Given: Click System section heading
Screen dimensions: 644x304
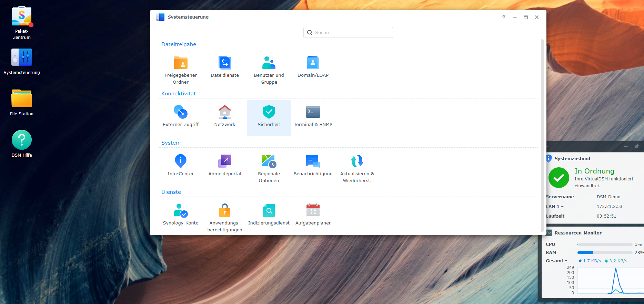Looking at the screenshot, I should pyautogui.click(x=171, y=143).
